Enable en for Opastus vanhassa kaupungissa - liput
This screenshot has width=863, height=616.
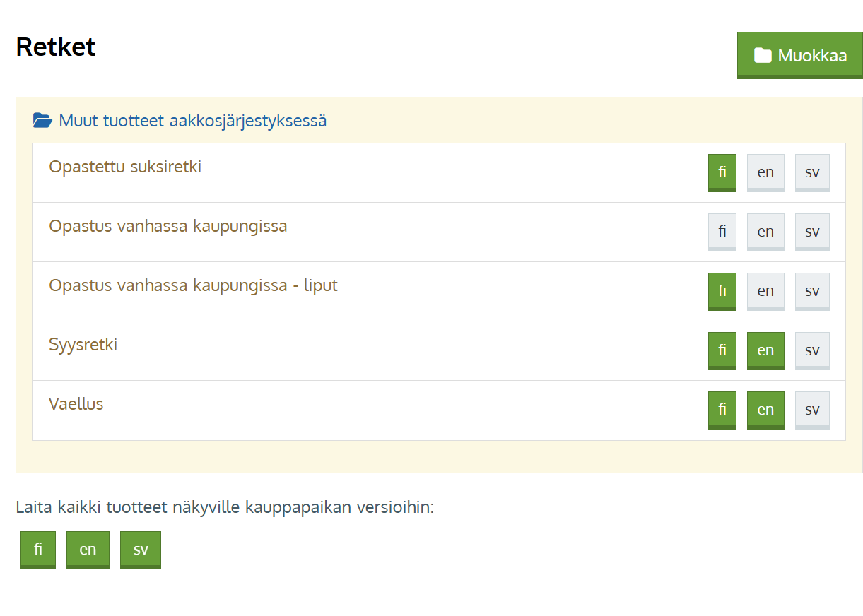(x=765, y=291)
